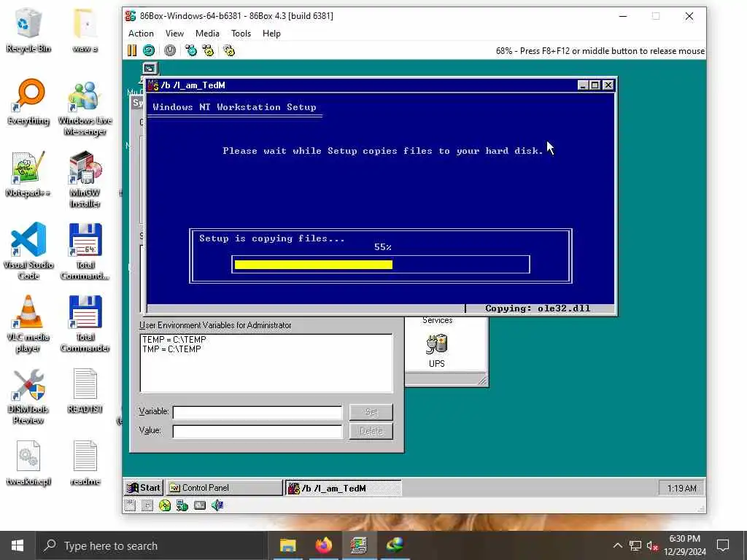The image size is (747, 560).
Task: Select the Total Commander 64 desktop icon
Action: click(x=85, y=252)
